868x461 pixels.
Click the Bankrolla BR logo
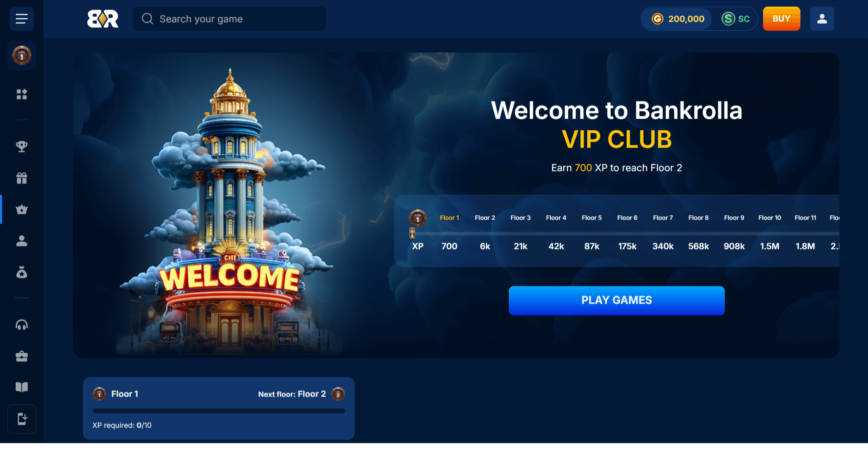(x=103, y=19)
